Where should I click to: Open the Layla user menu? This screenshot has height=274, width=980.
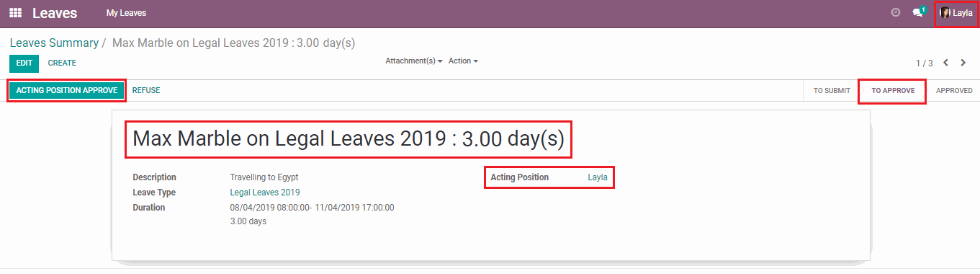click(x=956, y=13)
